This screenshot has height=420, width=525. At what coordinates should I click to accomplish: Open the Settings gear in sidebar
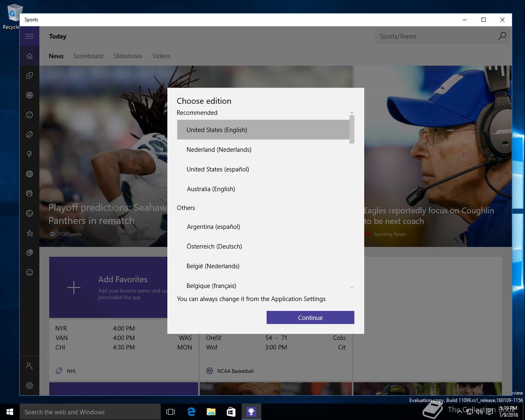(x=30, y=386)
